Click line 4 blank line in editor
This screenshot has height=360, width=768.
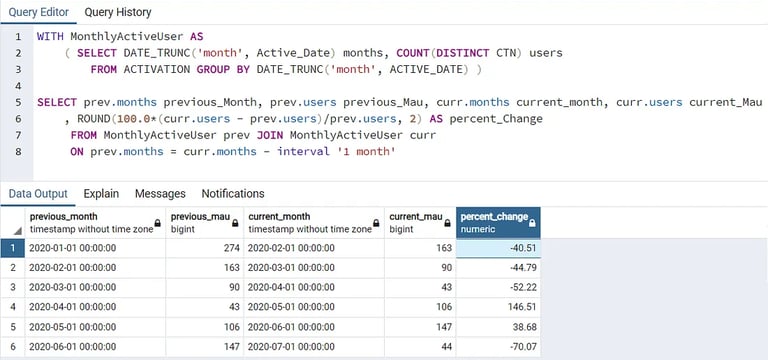(399, 86)
